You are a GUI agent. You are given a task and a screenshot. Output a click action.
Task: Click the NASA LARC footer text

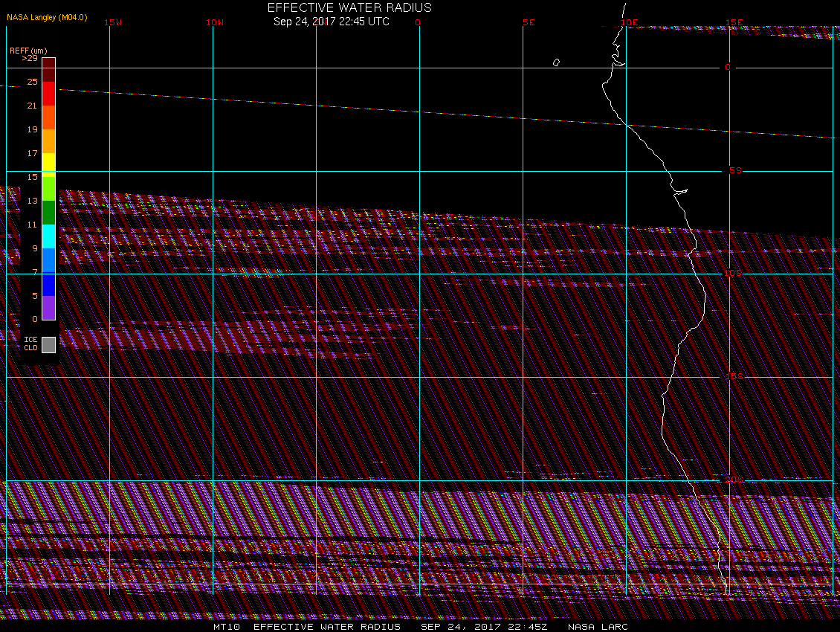[x=598, y=627]
